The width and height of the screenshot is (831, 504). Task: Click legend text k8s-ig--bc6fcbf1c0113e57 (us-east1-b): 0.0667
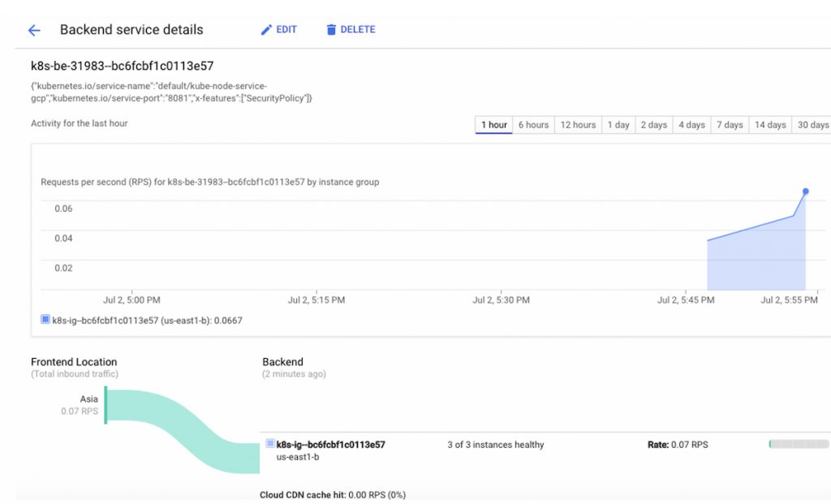[148, 321]
